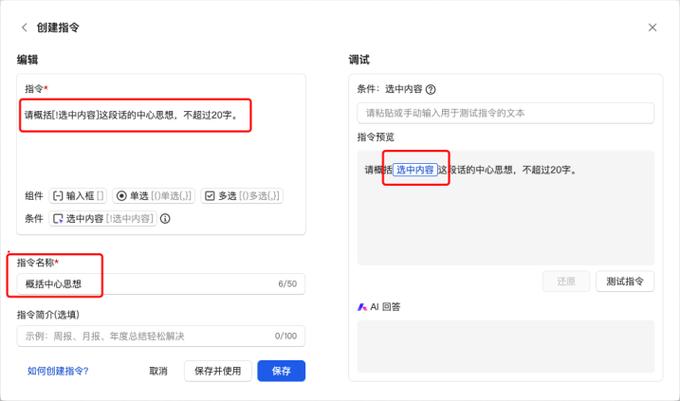Screen dimensions: 680x401
Task: Click the 调试 section heading
Action: pyautogui.click(x=359, y=59)
